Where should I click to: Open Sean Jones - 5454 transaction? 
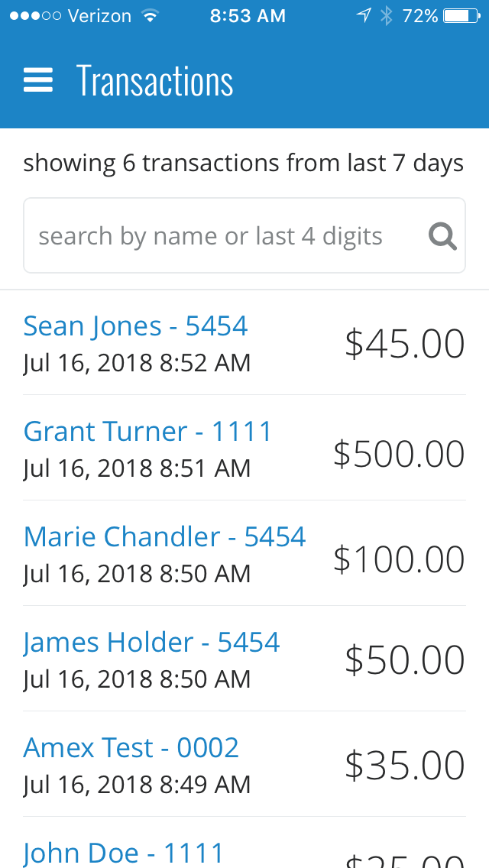136,326
